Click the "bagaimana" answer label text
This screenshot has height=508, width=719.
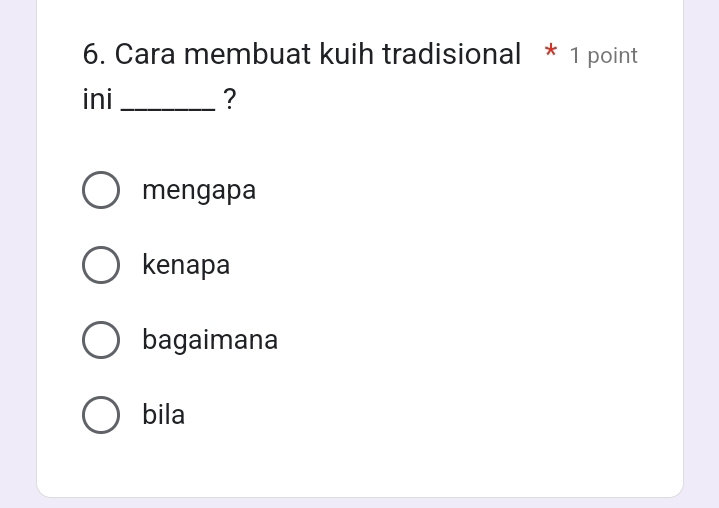click(x=210, y=340)
